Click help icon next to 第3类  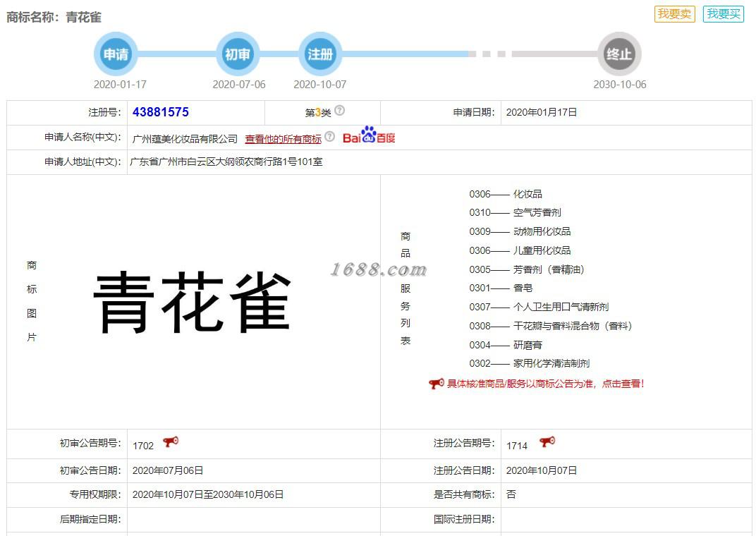pos(339,111)
